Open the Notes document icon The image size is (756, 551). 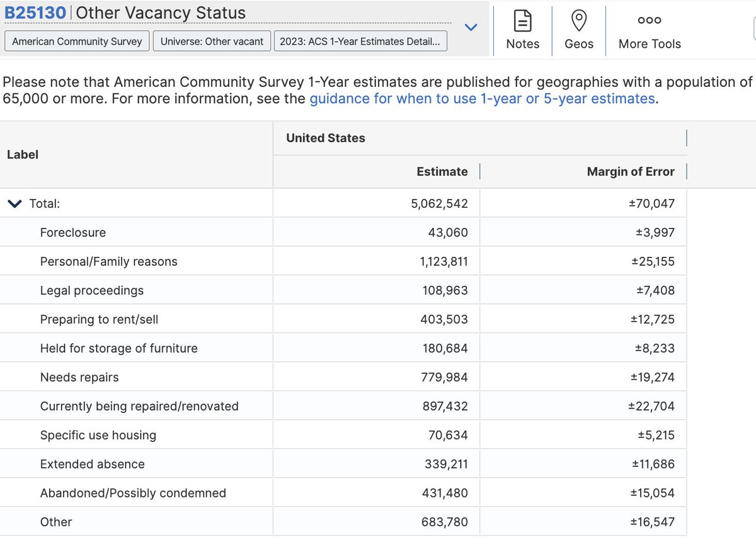(x=523, y=21)
